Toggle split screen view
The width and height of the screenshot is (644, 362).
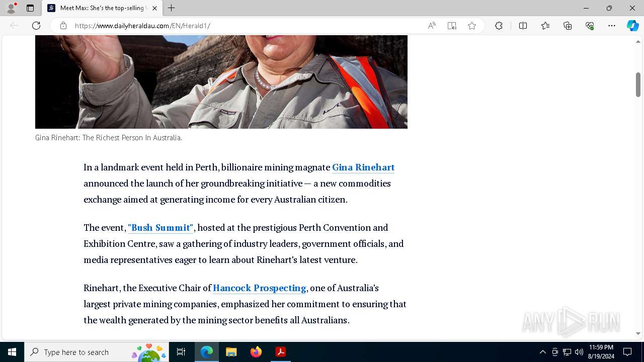pyautogui.click(x=523, y=26)
